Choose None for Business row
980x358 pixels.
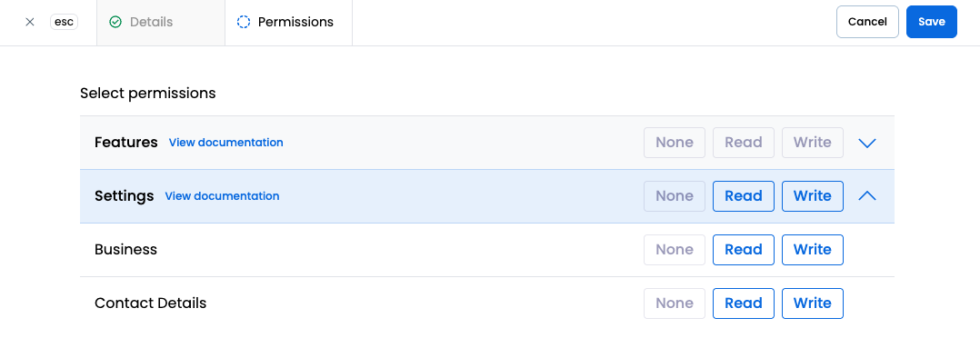[x=675, y=250]
